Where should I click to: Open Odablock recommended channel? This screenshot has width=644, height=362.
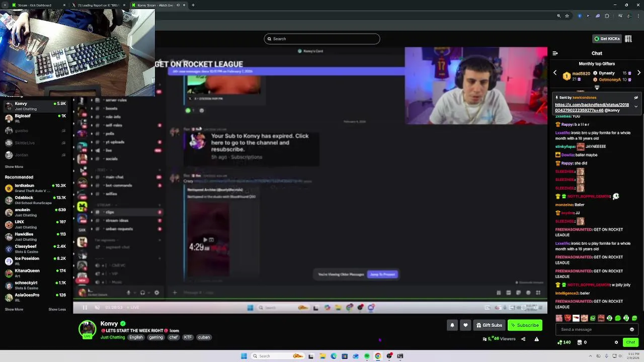35,200
